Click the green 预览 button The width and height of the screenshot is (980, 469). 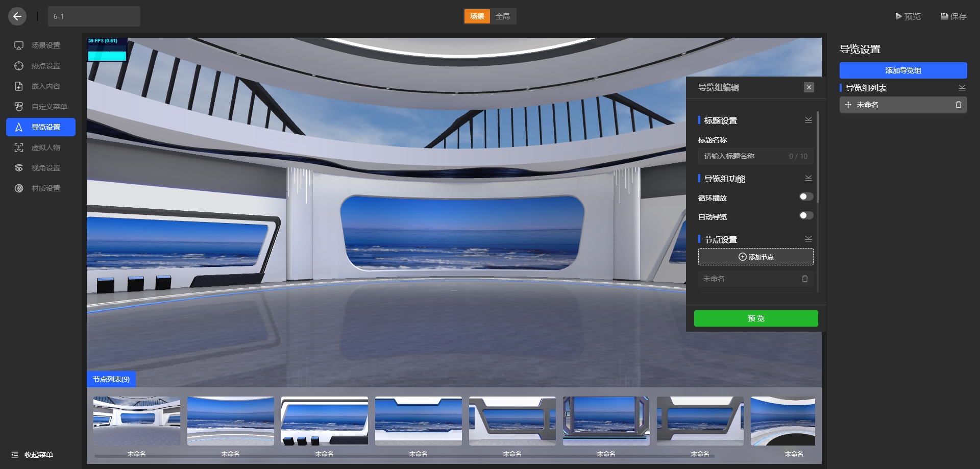[755, 318]
